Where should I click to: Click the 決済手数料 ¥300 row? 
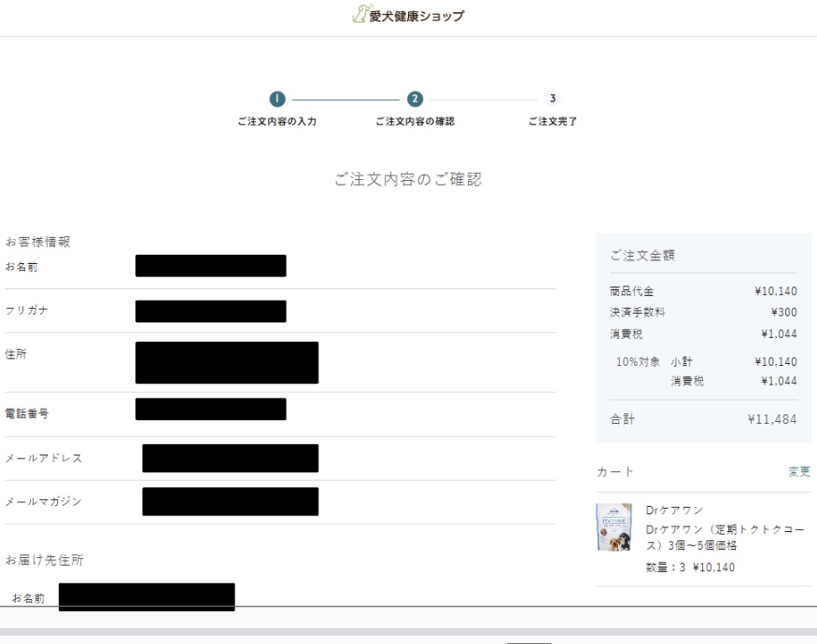(x=703, y=313)
